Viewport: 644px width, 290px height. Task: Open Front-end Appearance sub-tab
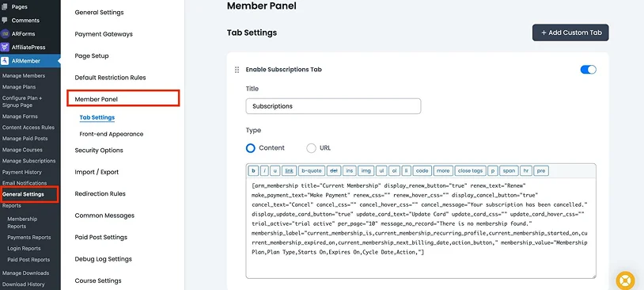pyautogui.click(x=112, y=134)
